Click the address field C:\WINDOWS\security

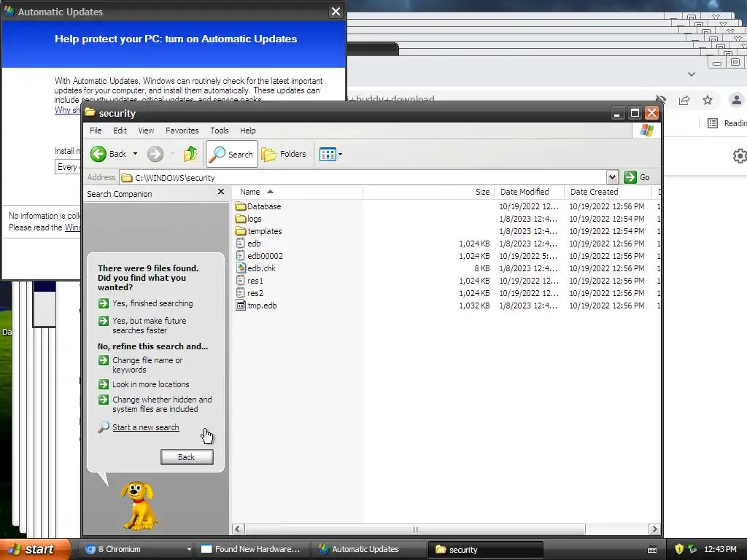point(363,178)
